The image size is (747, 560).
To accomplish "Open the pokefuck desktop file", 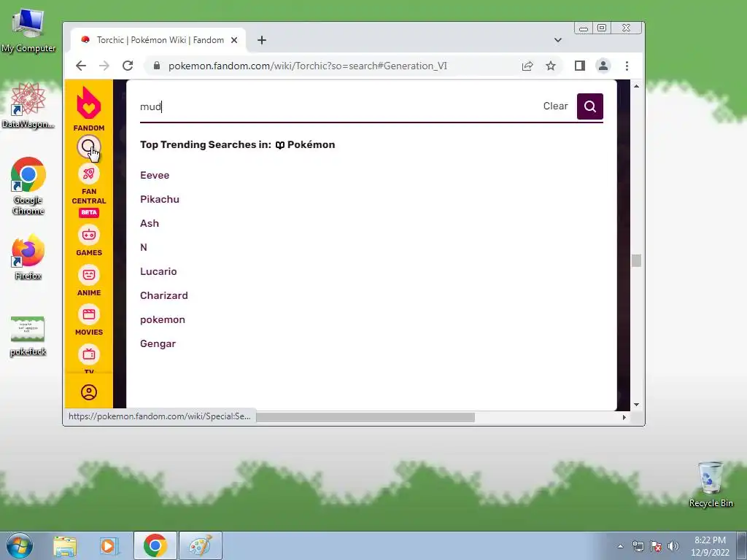I will [x=28, y=336].
